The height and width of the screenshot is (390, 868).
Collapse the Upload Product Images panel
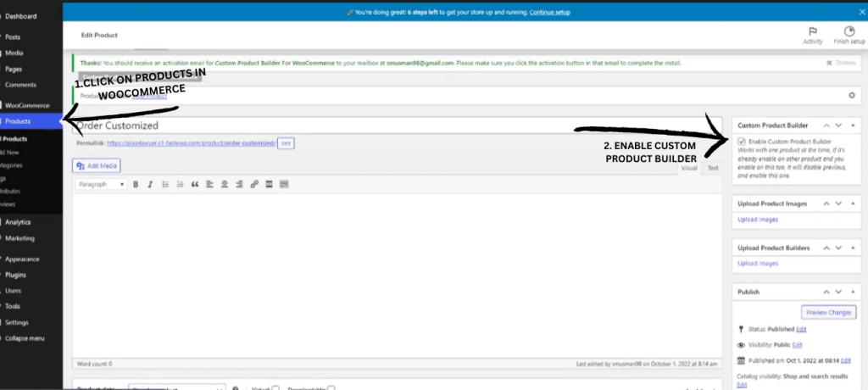[853, 203]
